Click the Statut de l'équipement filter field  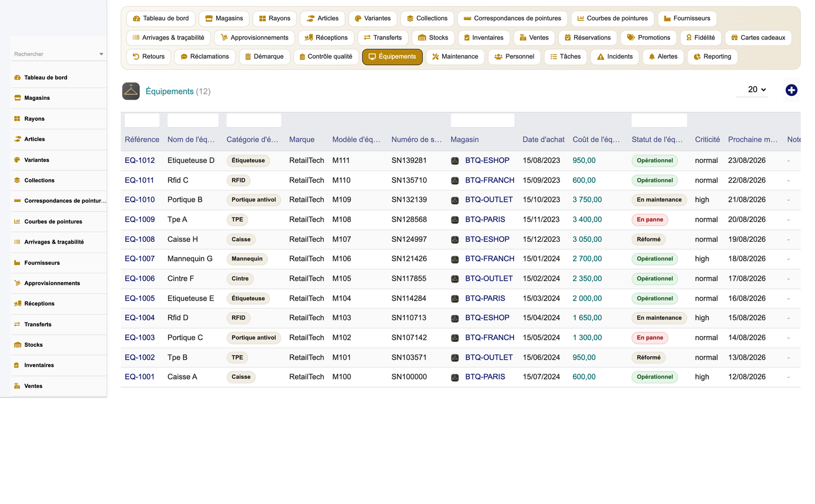coord(659,120)
